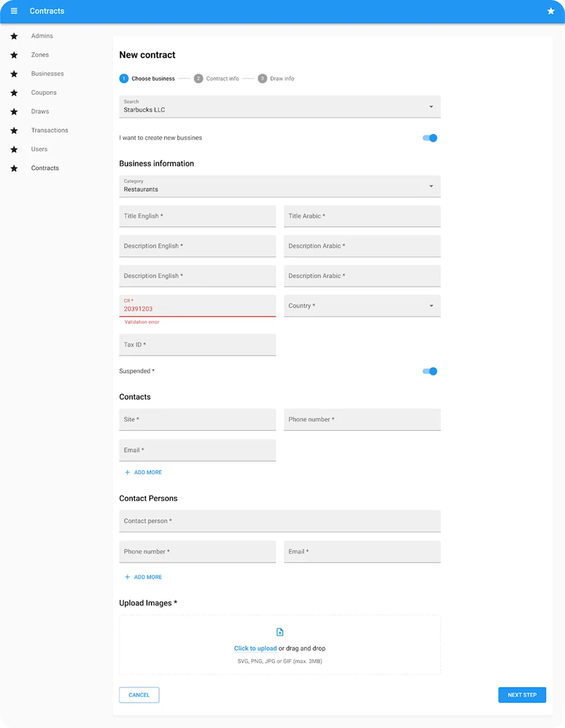
Task: Open Zones in the sidebar
Action: pyautogui.click(x=40, y=55)
